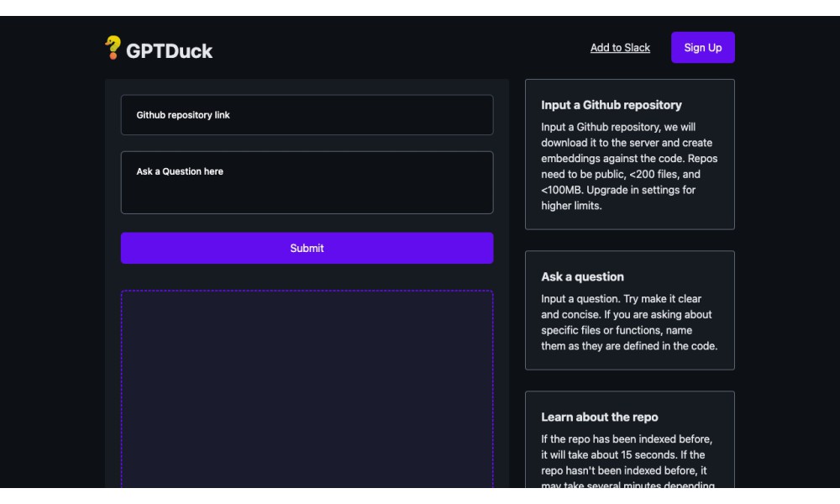Click the dashed-border answer output area
Screen dimensions: 840x504
pyautogui.click(x=307, y=390)
